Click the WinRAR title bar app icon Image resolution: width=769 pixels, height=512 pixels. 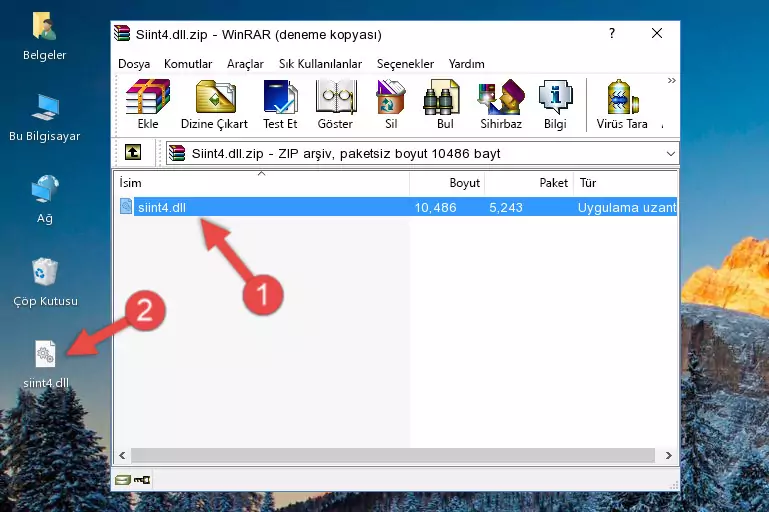(122, 34)
